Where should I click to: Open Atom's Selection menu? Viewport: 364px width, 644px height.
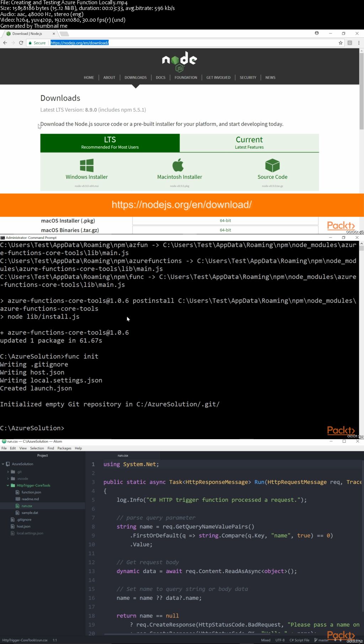click(x=37, y=448)
